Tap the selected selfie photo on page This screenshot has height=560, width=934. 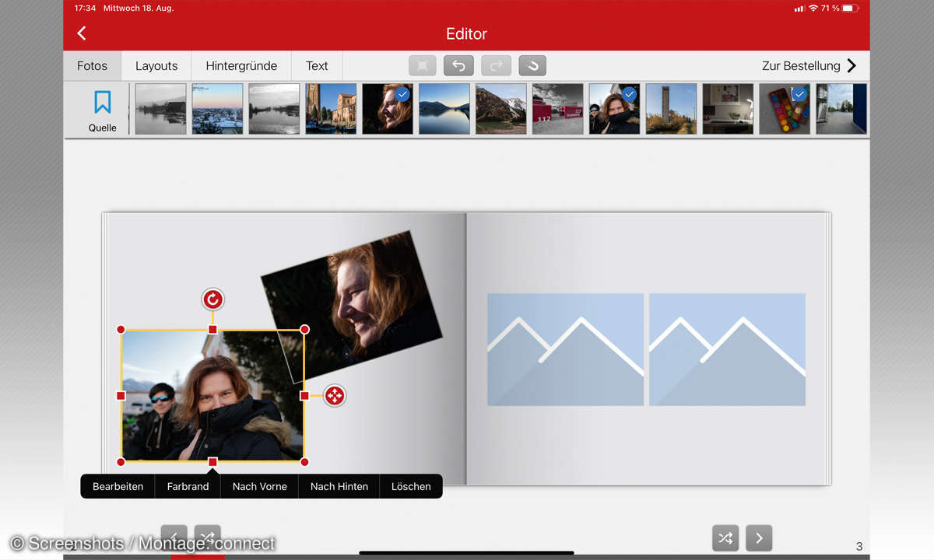tap(212, 396)
